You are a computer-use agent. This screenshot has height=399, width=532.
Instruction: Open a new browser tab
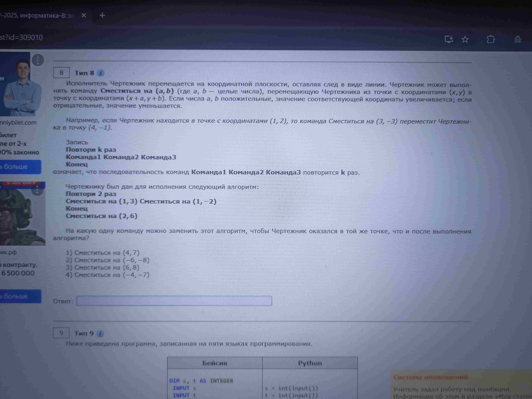pyautogui.click(x=102, y=15)
